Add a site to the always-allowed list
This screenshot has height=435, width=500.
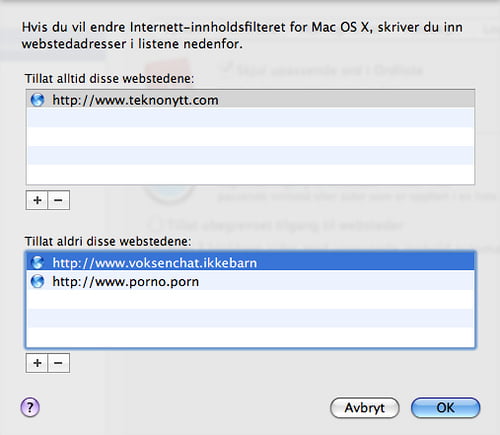pyautogui.click(x=37, y=200)
